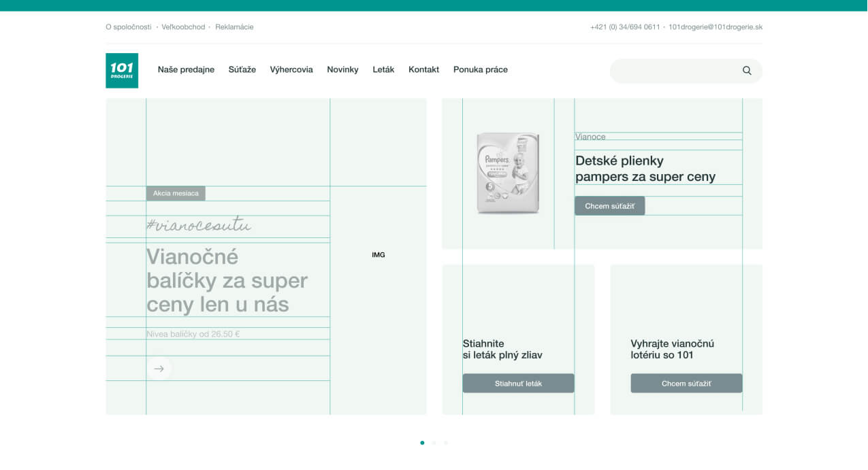Open the Kontakt page
The height and width of the screenshot is (470, 868).
click(x=423, y=69)
